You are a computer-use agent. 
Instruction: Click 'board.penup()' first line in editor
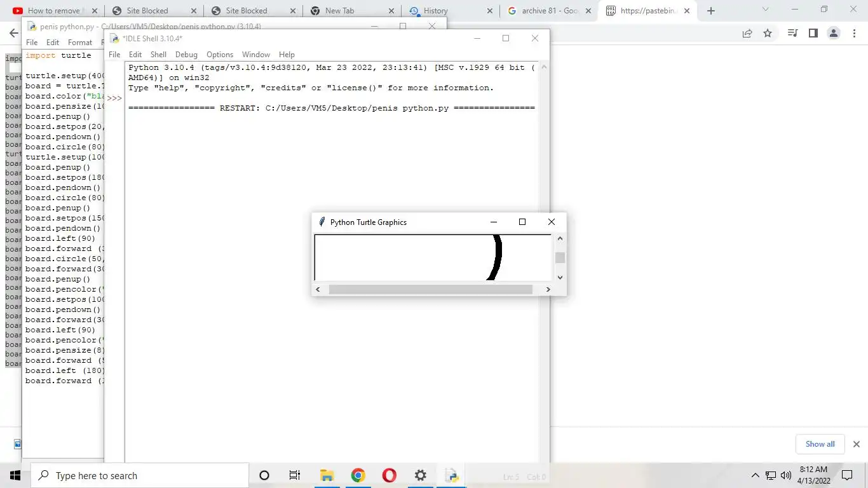(58, 116)
